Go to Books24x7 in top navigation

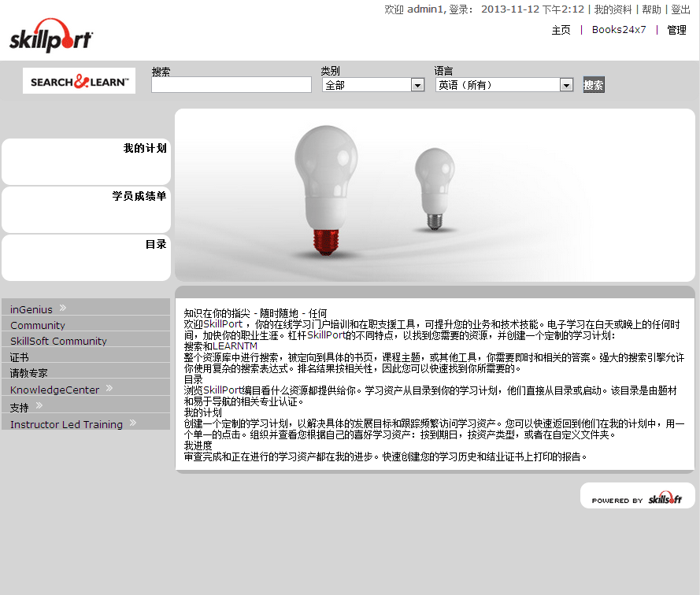point(619,30)
